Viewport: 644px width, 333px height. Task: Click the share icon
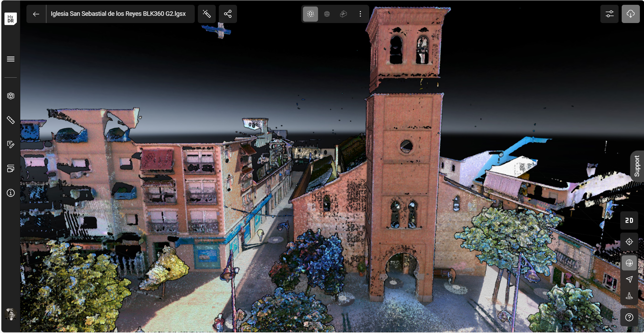228,14
